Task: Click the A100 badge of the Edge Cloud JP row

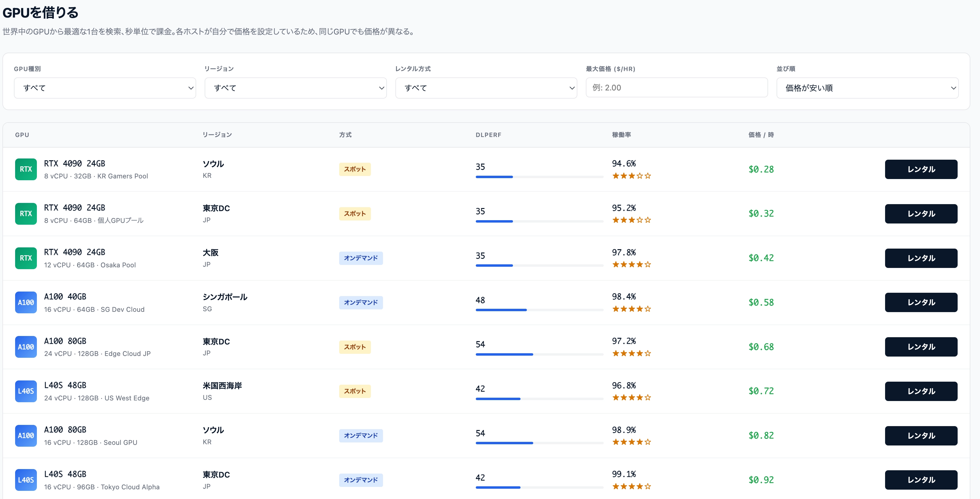Action: (26, 347)
